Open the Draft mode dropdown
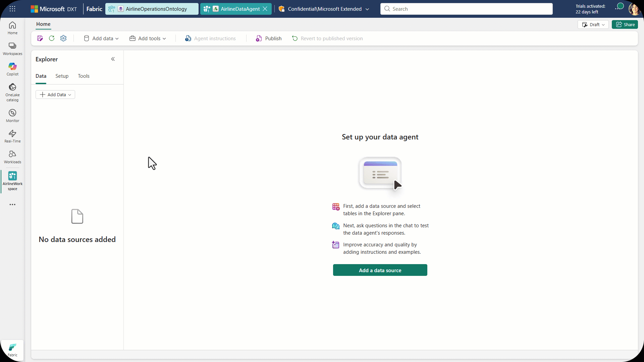 (593, 25)
